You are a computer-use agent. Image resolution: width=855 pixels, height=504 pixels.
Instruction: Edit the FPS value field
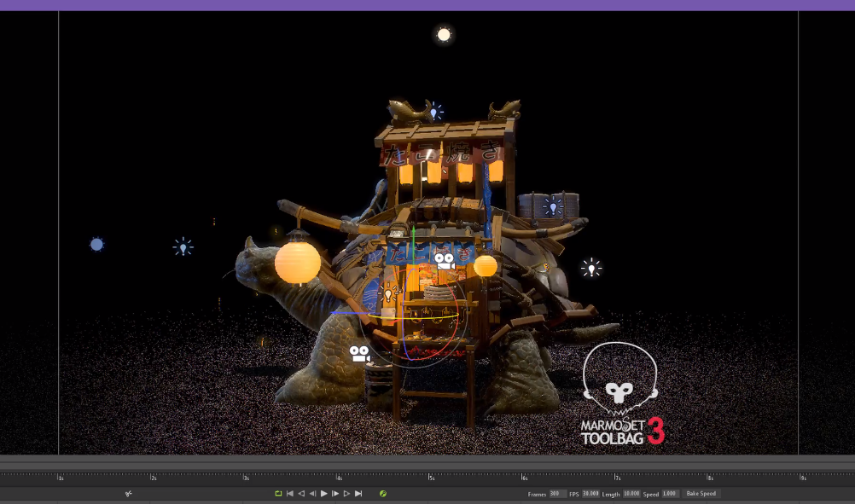[x=590, y=494]
